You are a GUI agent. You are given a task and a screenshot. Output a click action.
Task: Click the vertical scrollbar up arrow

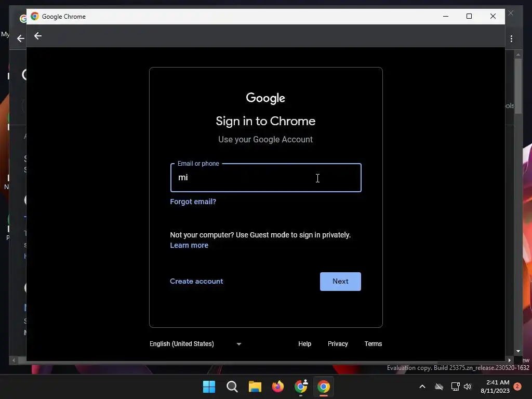pyautogui.click(x=518, y=54)
